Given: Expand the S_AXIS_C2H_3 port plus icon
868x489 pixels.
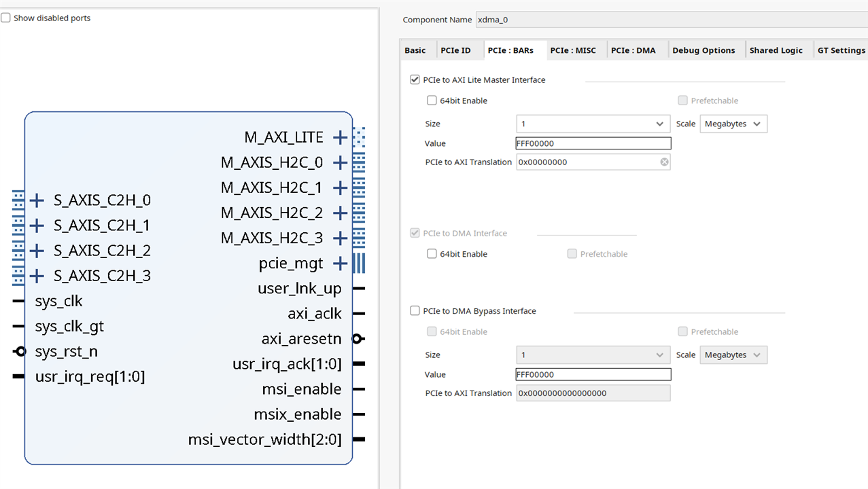Looking at the screenshot, I should coord(37,276).
